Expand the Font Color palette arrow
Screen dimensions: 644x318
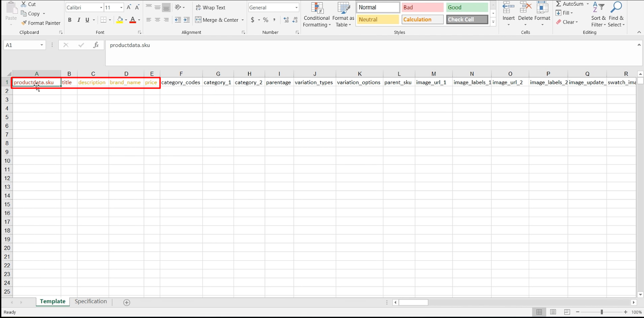click(139, 20)
